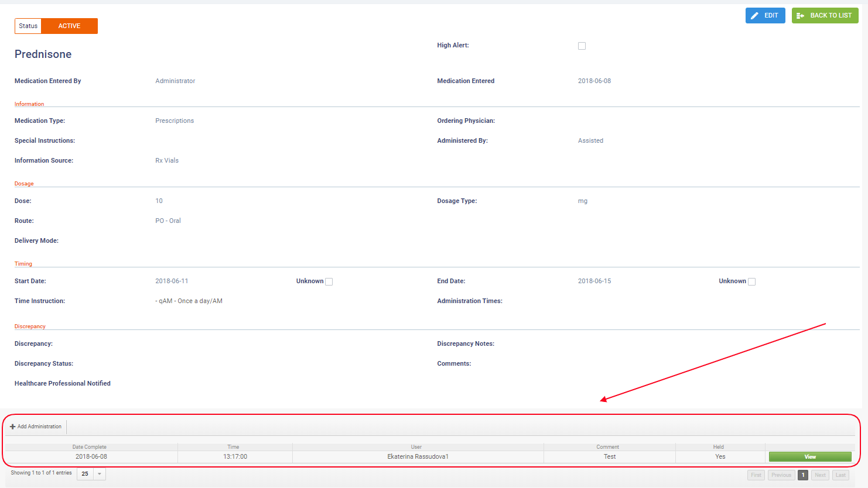The image size is (868, 488).
Task: Click the Back to List arrow icon
Action: coord(800,16)
